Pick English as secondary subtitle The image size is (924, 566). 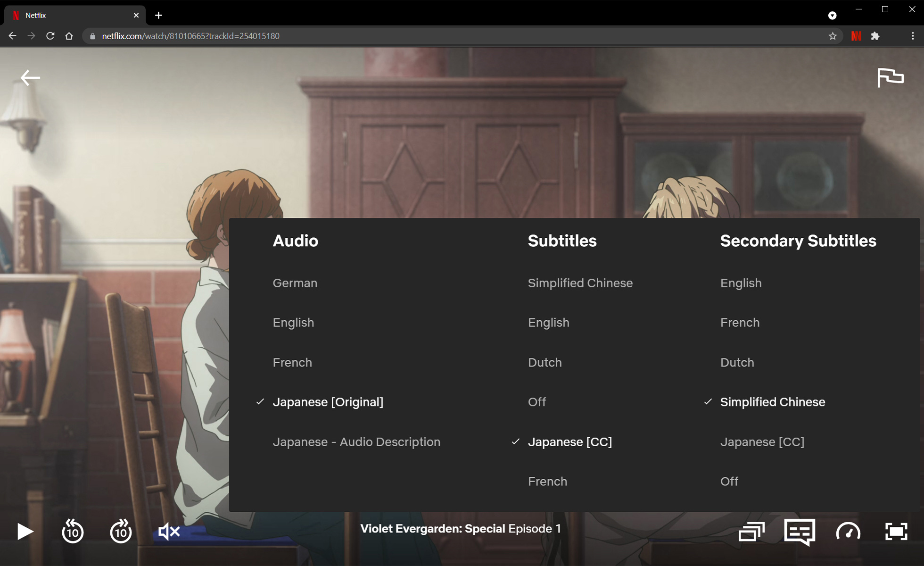(x=741, y=283)
